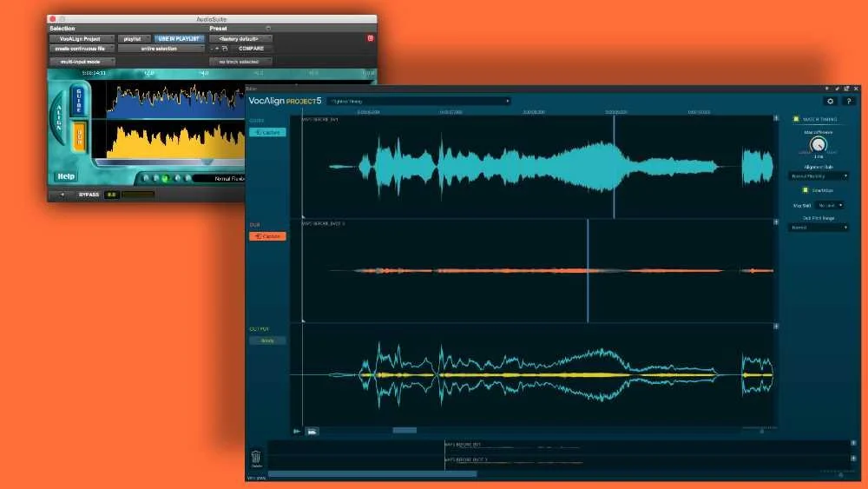
Task: Click the Help button in old VocALign
Action: 66,176
